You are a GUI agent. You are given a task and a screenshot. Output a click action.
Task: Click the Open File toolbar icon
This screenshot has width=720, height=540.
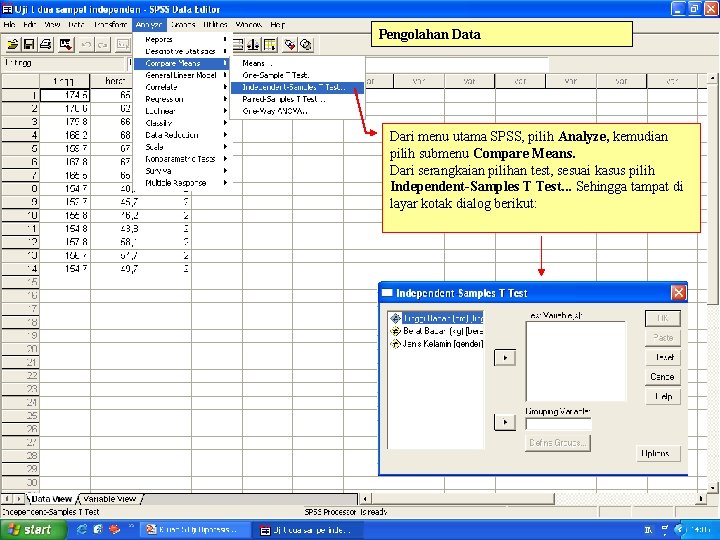click(x=12, y=45)
